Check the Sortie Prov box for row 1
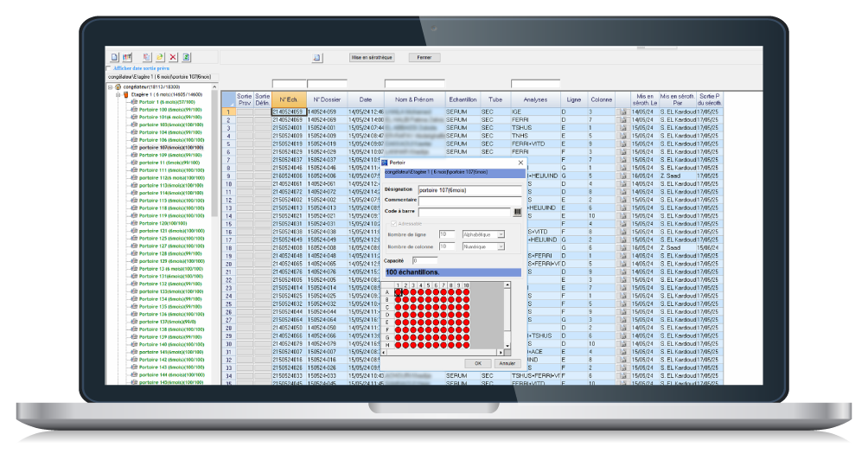The image size is (868, 460). tap(246, 112)
